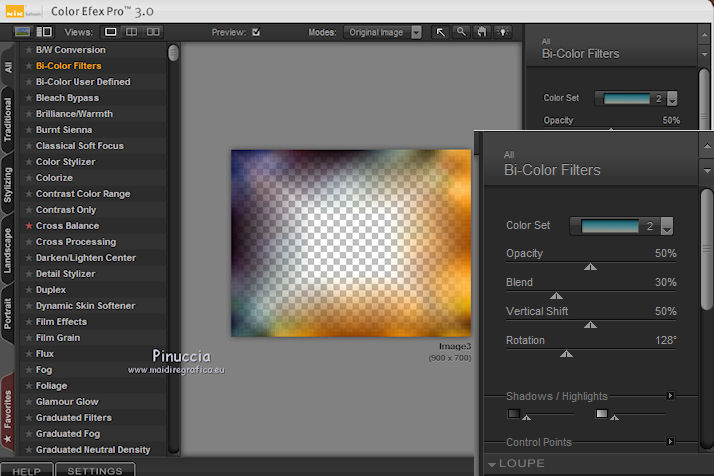The height and width of the screenshot is (476, 714).
Task: Open Color Set dropdown in enlarged panel
Action: tap(667, 226)
